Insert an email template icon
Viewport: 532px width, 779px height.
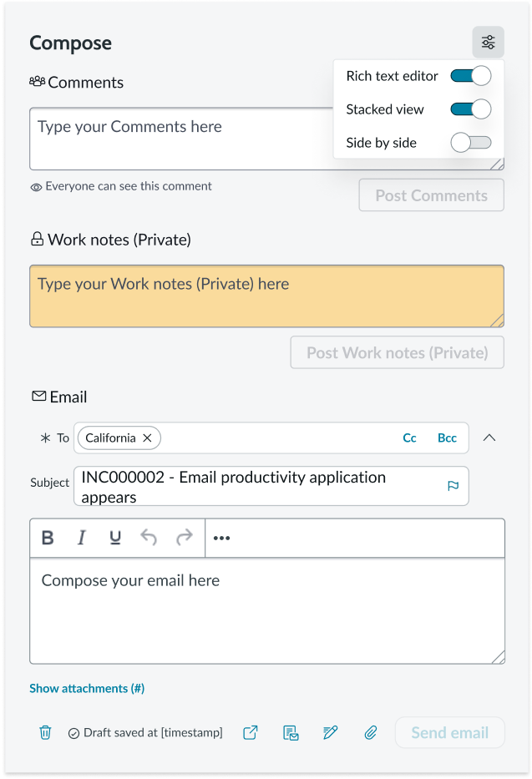click(x=291, y=732)
